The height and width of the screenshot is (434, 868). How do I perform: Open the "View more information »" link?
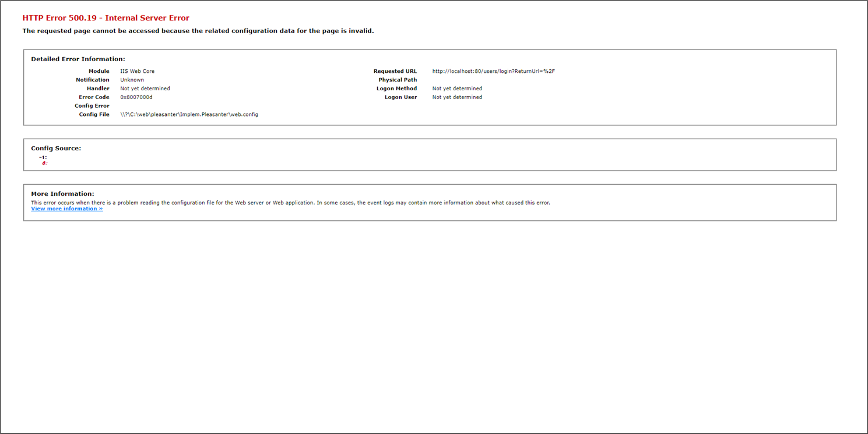coord(67,209)
